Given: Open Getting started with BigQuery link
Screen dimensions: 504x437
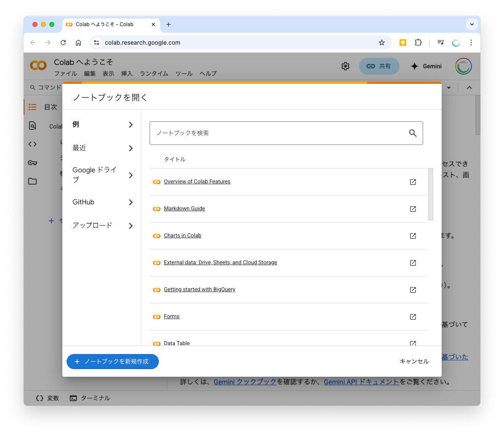Looking at the screenshot, I should click(x=200, y=290).
